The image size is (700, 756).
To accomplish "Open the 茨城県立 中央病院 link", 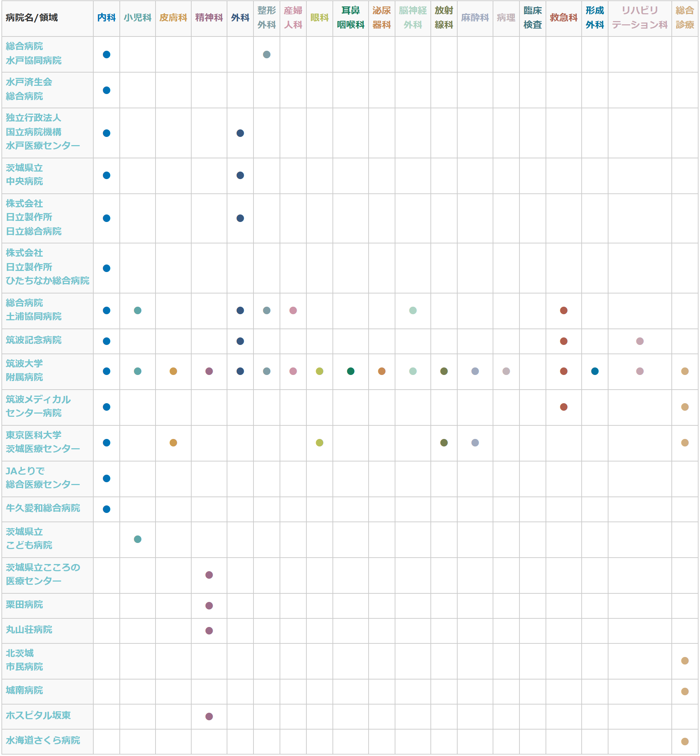I will point(24,174).
